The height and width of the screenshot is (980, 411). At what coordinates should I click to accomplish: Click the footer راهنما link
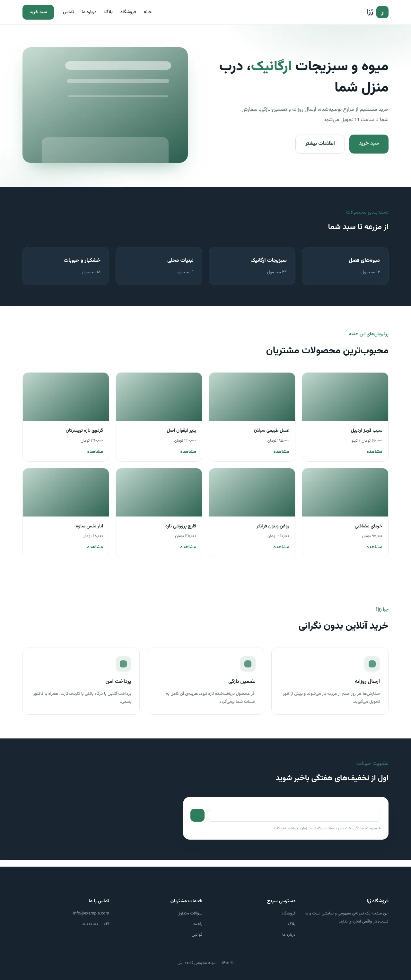197,924
